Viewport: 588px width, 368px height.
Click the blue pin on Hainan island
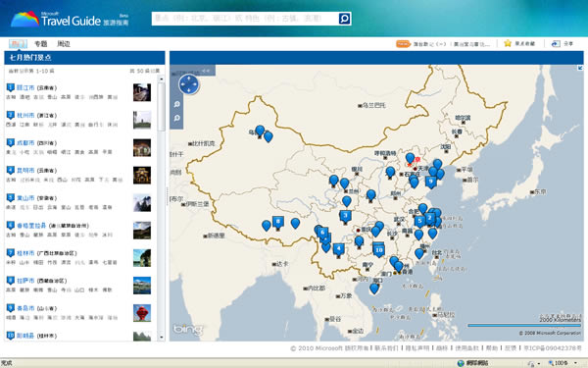click(x=374, y=289)
